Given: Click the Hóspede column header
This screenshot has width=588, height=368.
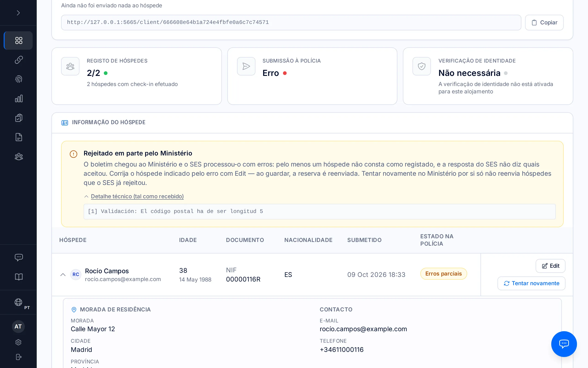Looking at the screenshot, I should tap(73, 240).
